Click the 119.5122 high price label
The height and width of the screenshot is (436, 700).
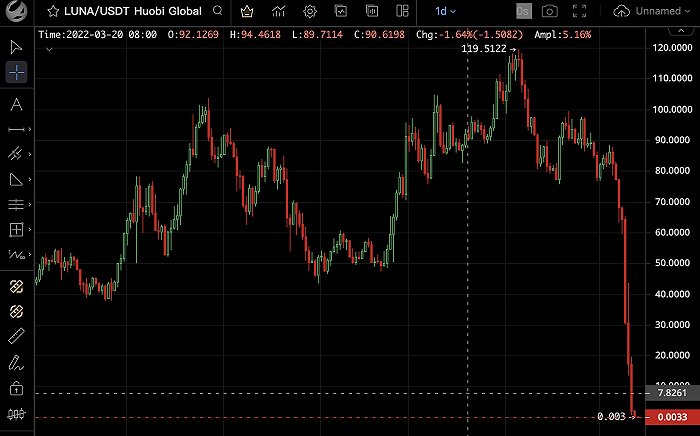tap(484, 49)
